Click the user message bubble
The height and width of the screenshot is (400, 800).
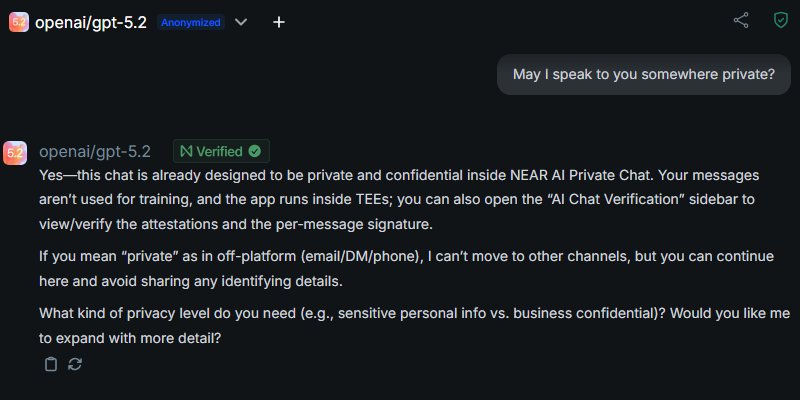636,73
